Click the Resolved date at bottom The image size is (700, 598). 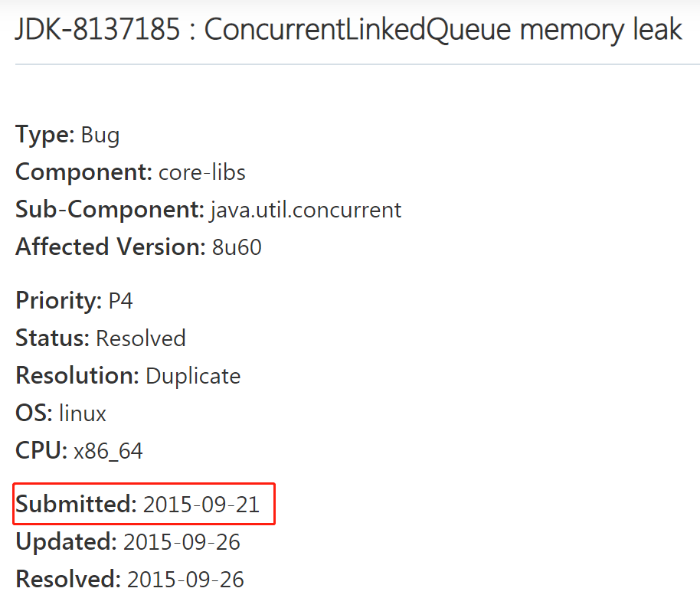[185, 580]
